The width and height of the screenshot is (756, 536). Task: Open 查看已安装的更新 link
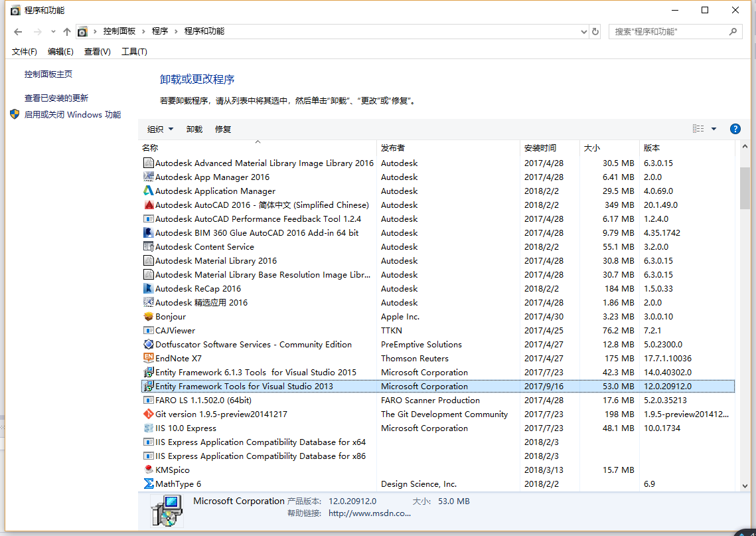pos(56,98)
